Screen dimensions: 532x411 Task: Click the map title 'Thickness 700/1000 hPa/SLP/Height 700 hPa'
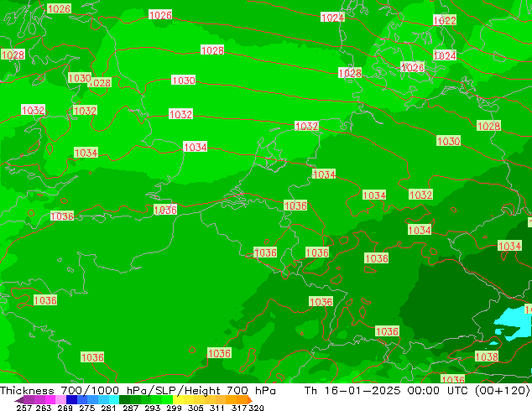click(x=138, y=391)
